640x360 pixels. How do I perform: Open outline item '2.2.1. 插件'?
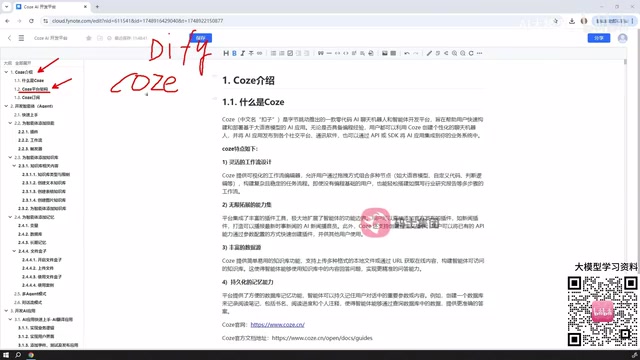click(28, 132)
